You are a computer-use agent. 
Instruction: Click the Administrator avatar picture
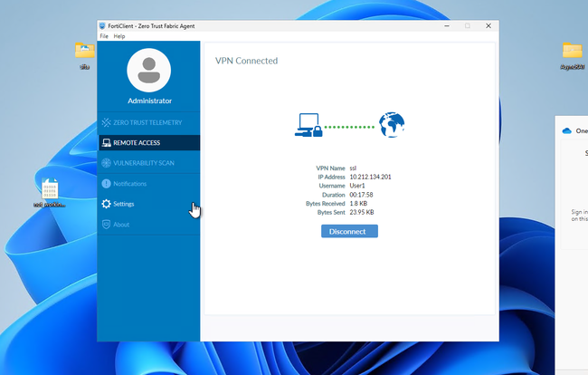pos(149,70)
